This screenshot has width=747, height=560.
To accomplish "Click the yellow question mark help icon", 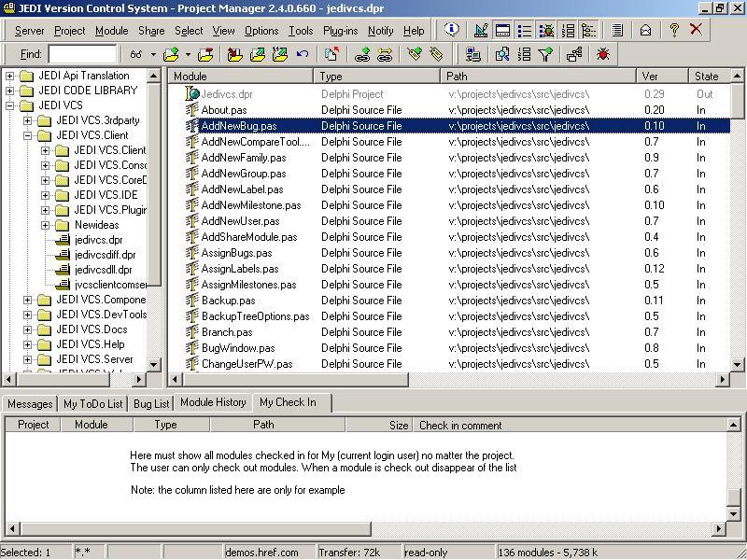I will (x=673, y=30).
